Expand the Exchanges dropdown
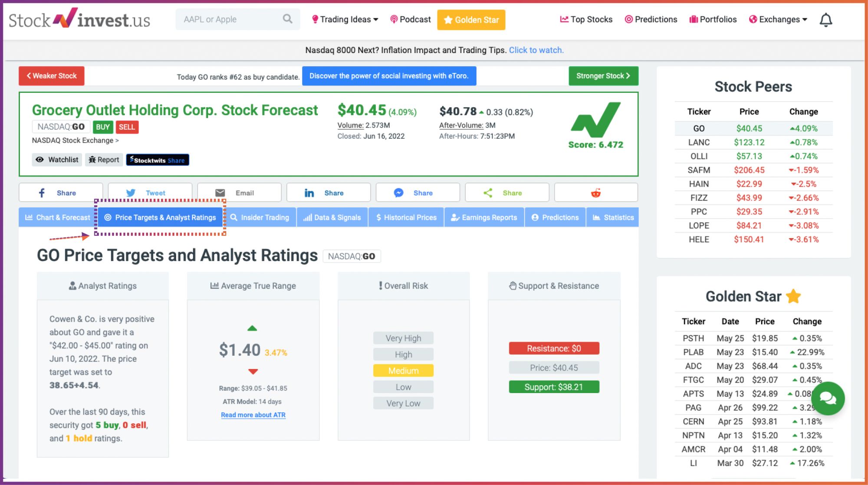 click(778, 20)
